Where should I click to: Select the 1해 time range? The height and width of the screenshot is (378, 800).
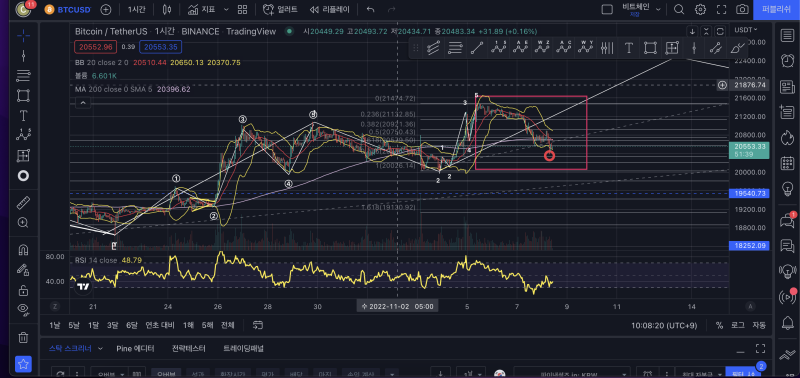point(188,325)
